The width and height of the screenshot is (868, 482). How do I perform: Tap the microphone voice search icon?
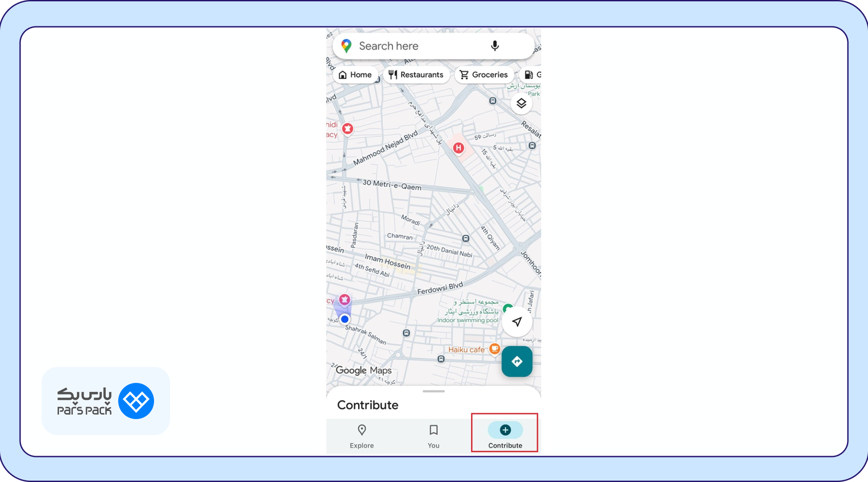point(495,46)
